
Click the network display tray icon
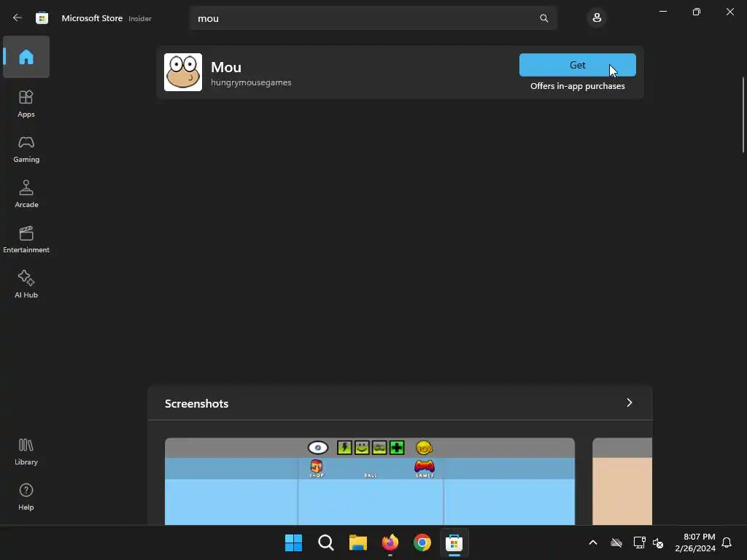coord(639,542)
